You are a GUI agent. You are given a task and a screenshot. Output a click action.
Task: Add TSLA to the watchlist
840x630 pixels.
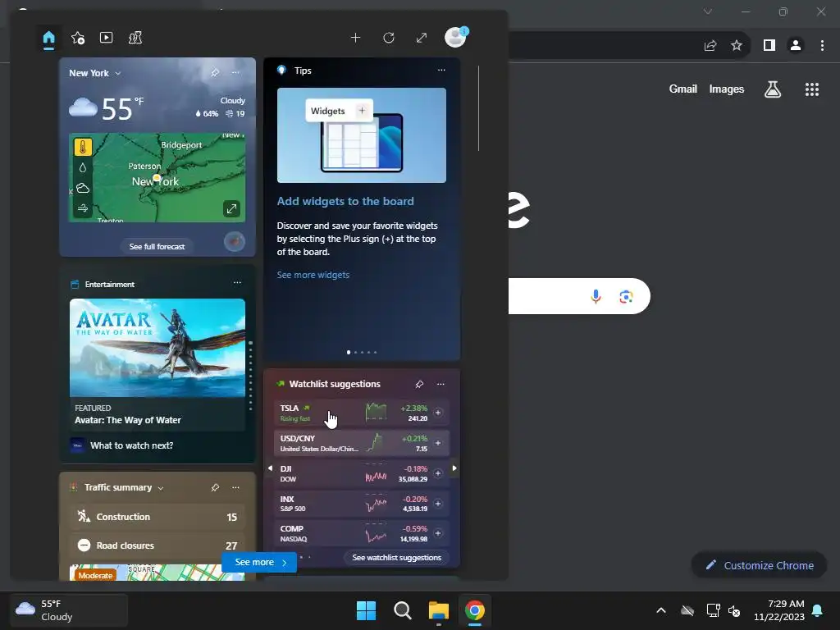click(438, 413)
